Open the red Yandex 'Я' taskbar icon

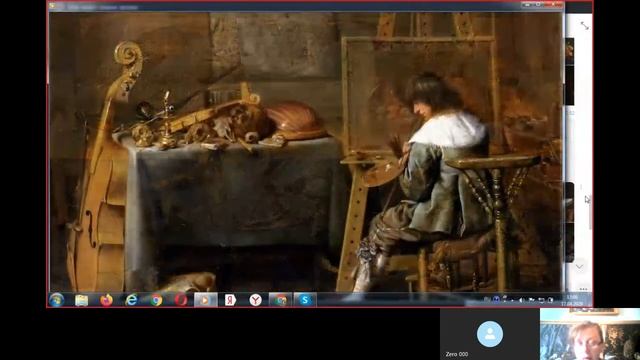(230, 300)
